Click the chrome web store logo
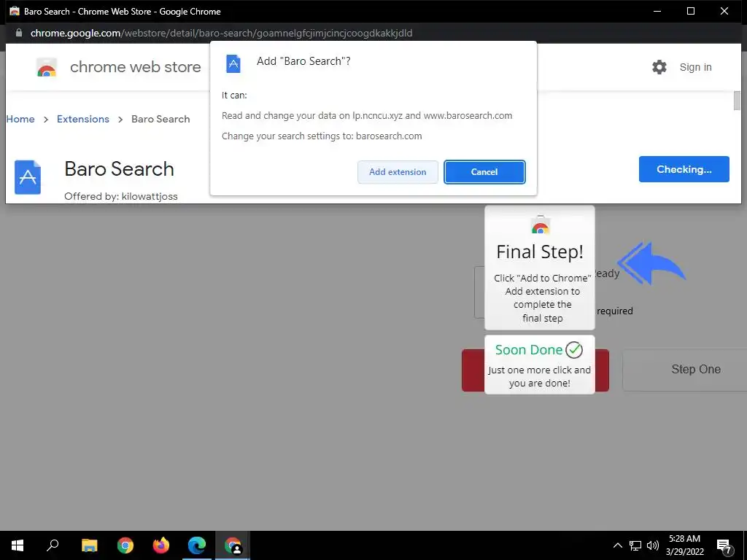747x560 pixels. pyautogui.click(x=47, y=67)
